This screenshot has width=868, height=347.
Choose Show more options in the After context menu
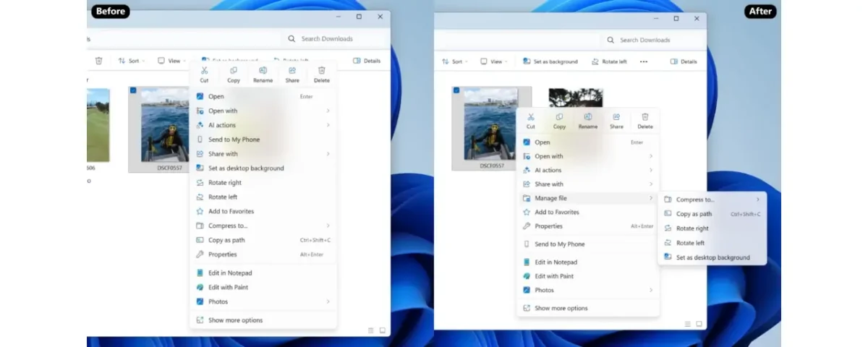[588, 308]
